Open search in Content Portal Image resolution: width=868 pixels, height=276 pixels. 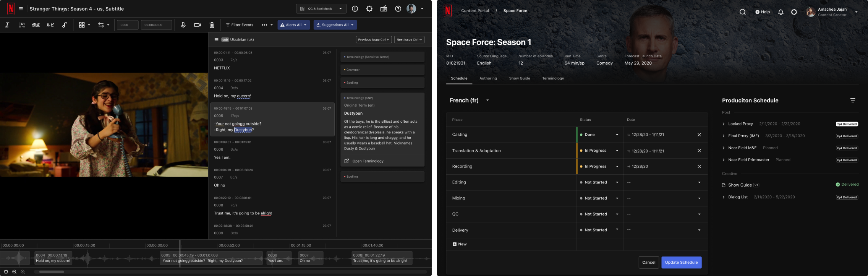[743, 12]
